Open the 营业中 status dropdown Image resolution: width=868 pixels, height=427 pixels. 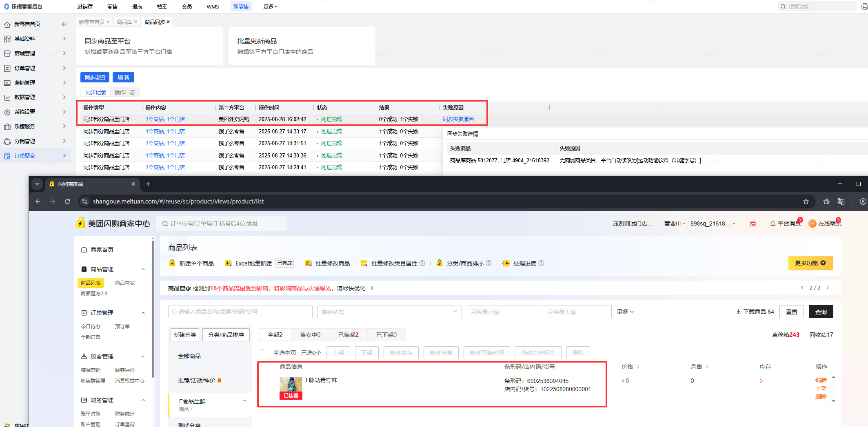[x=675, y=223]
